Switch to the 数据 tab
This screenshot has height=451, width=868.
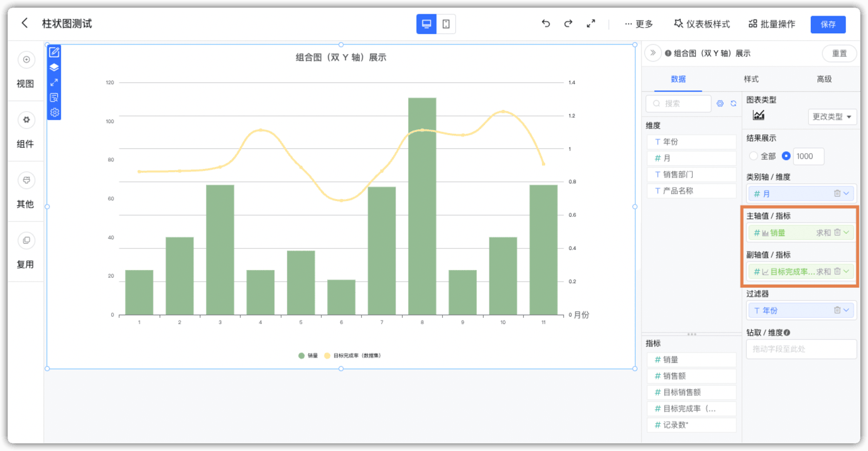[678, 79]
